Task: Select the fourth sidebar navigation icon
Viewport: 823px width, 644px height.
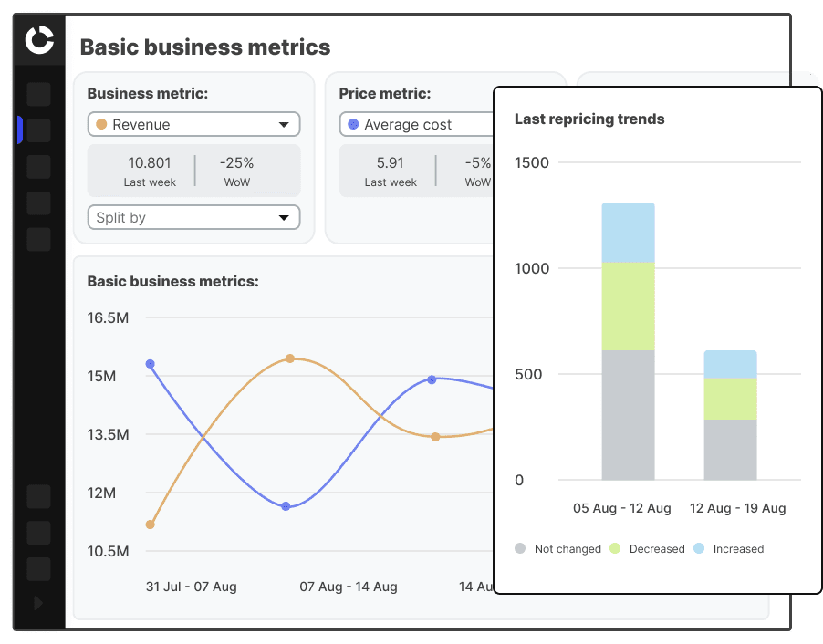Action: tap(38, 203)
